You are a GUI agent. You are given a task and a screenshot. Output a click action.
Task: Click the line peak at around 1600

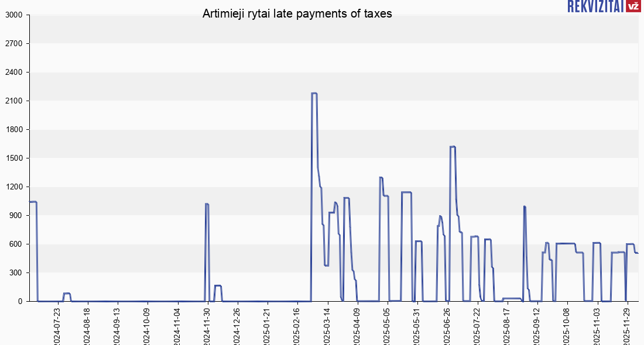point(453,147)
